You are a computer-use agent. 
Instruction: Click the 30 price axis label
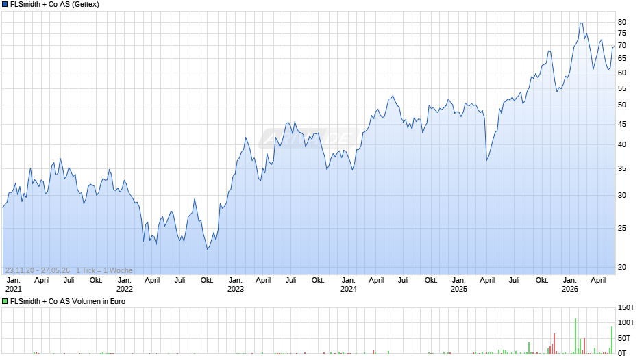coord(622,195)
